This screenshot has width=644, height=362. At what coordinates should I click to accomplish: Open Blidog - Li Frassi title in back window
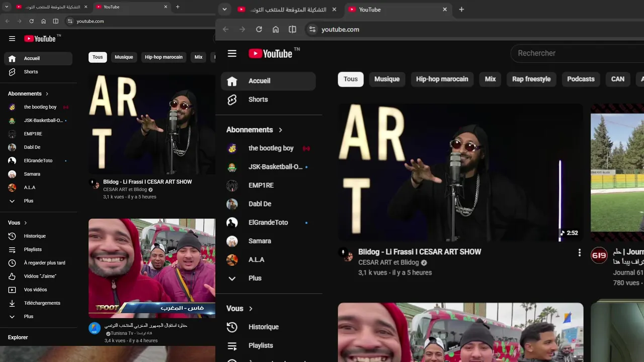point(147,182)
